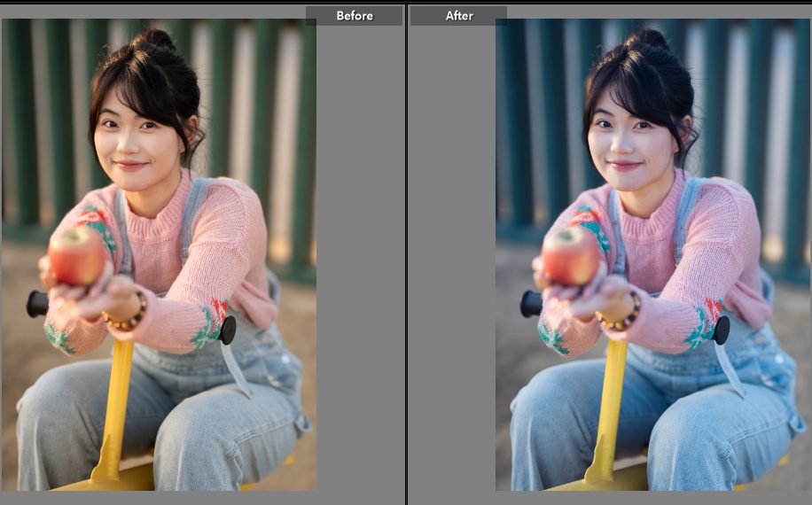Click the hair bun in the After photo
This screenshot has height=505, width=812.
[x=649, y=39]
